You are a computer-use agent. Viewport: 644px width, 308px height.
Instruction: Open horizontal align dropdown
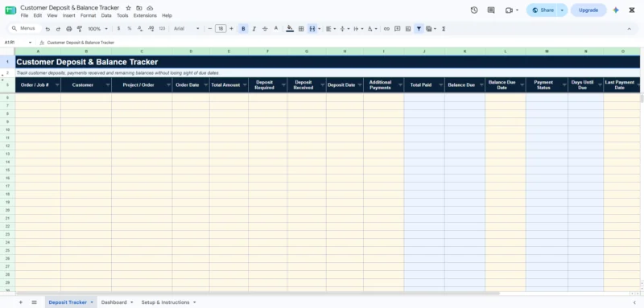[330, 29]
